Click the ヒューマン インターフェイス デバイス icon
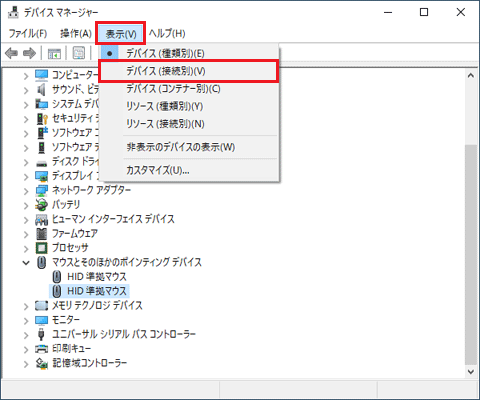This screenshot has height=400, width=480. click(x=41, y=219)
